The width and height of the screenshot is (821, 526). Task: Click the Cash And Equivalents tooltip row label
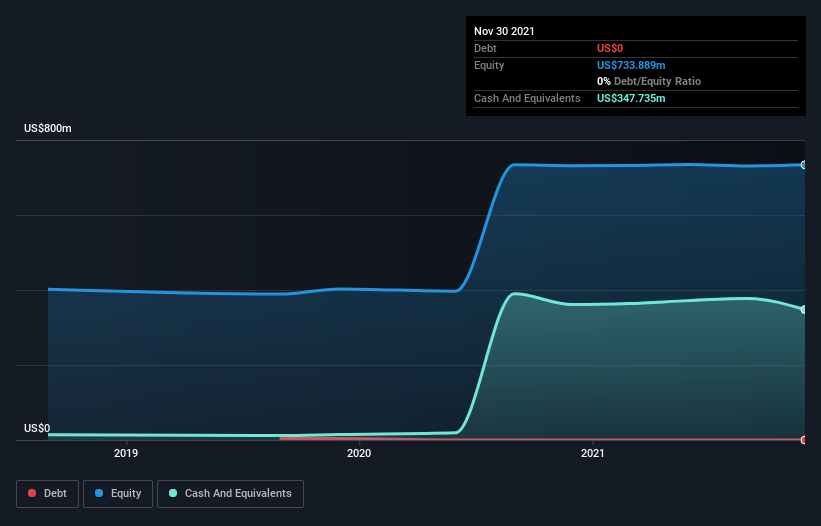[527, 98]
